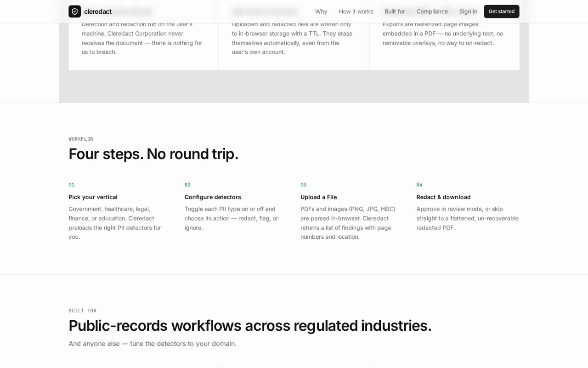This screenshot has width=588, height=368.
Task: Click step number 02
Action: 187,185
